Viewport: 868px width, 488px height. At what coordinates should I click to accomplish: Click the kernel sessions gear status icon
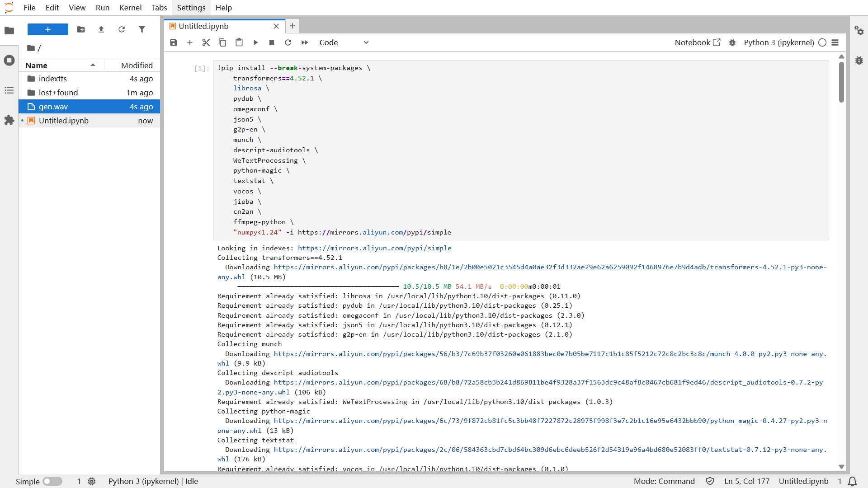coord(92,481)
